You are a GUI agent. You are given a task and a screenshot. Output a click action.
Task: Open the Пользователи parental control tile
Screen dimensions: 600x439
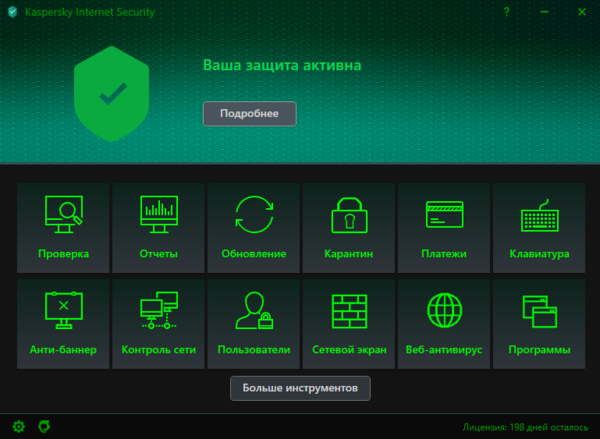point(253,324)
